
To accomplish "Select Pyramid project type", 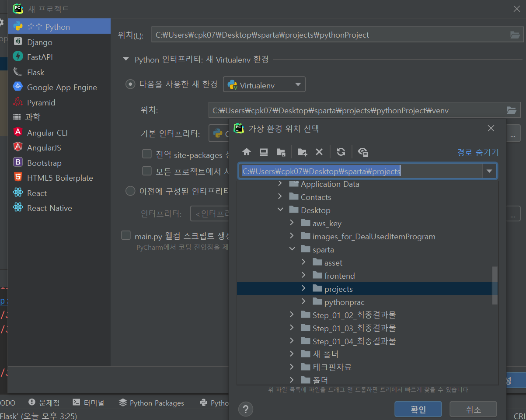I will click(x=59, y=102).
